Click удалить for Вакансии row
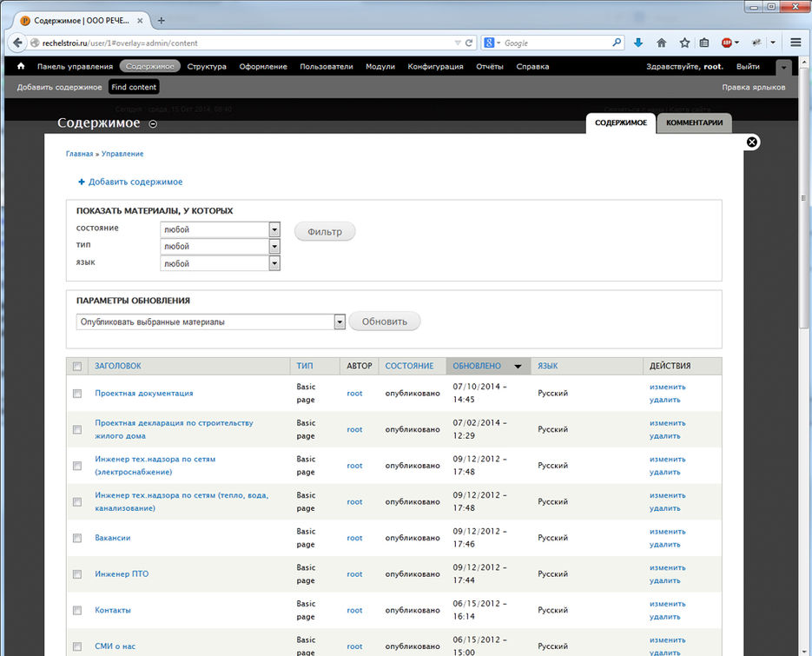Viewport: 812px width, 656px height. (x=664, y=545)
